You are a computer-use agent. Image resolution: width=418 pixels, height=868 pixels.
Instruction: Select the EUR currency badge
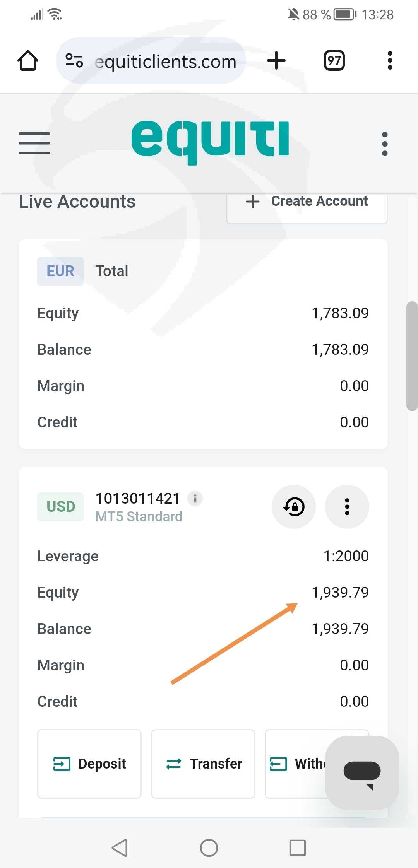coord(60,271)
